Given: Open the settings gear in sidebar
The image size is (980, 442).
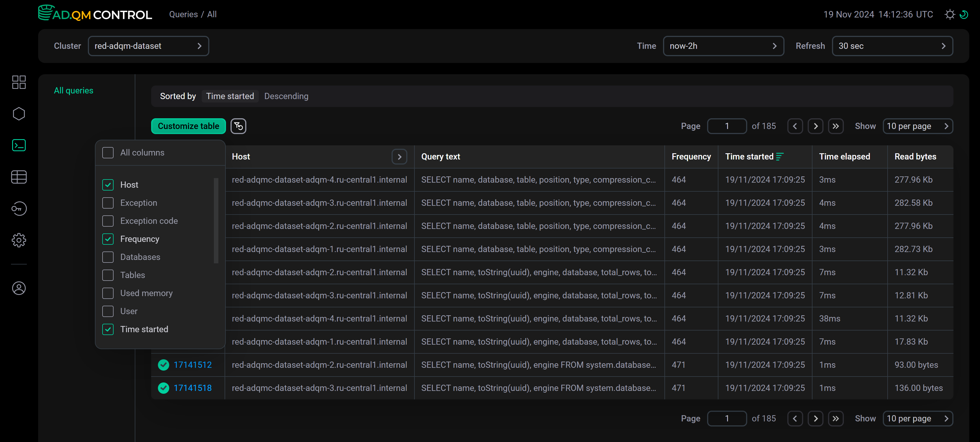Looking at the screenshot, I should click(19, 240).
